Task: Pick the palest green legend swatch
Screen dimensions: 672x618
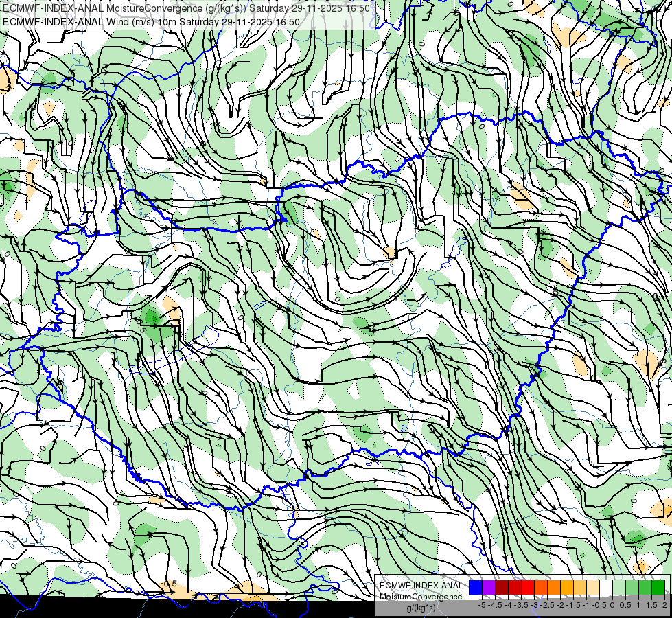Action: pos(619,588)
